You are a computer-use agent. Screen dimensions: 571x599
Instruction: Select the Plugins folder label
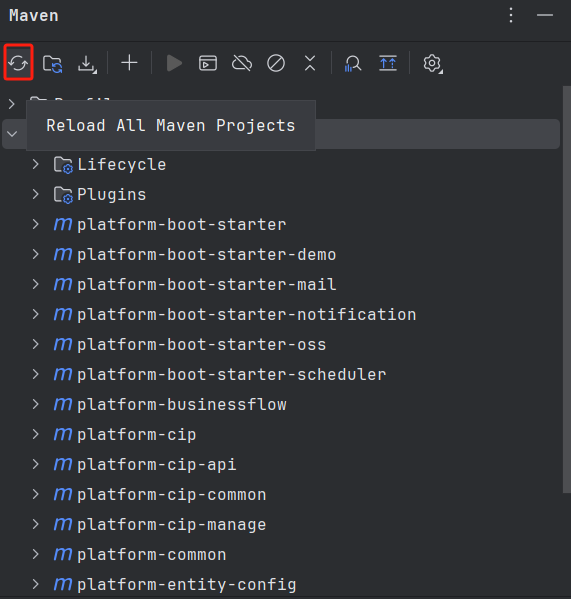pos(112,194)
